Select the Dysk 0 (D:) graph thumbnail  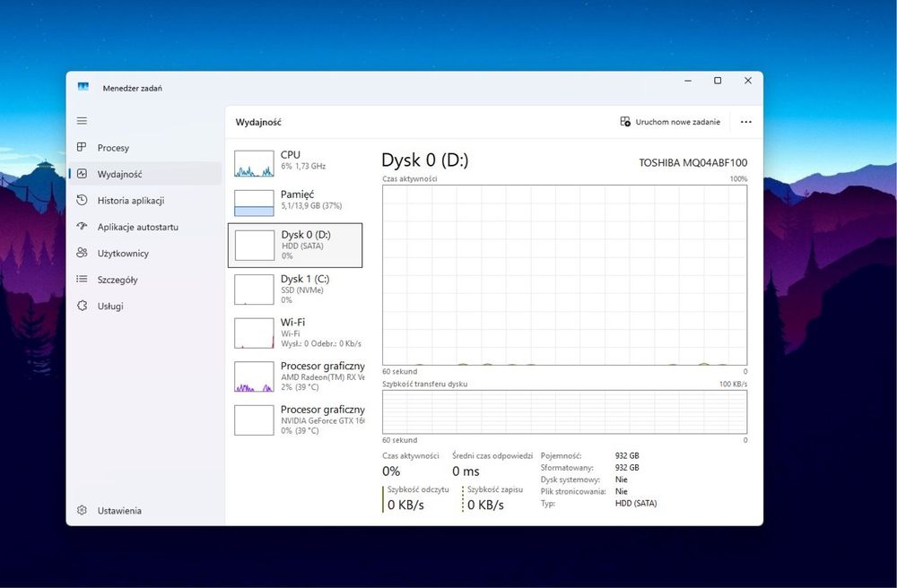coord(255,245)
